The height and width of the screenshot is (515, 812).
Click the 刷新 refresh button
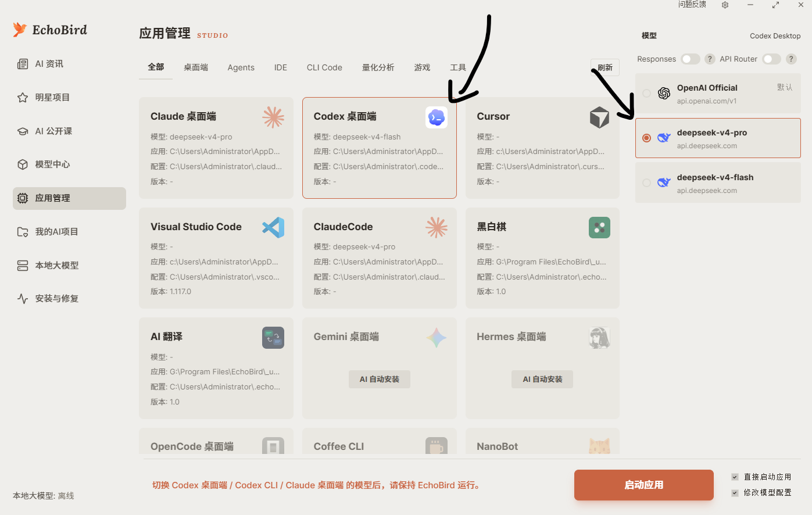tap(605, 67)
